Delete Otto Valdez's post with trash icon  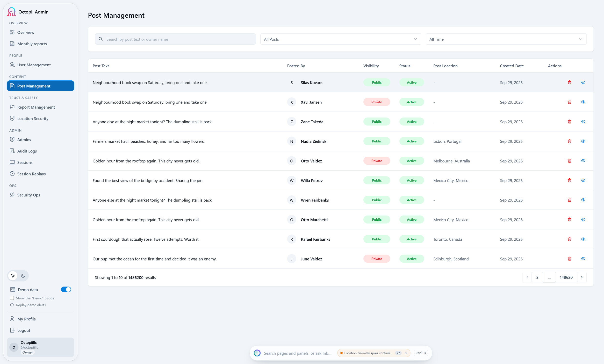[x=569, y=161]
